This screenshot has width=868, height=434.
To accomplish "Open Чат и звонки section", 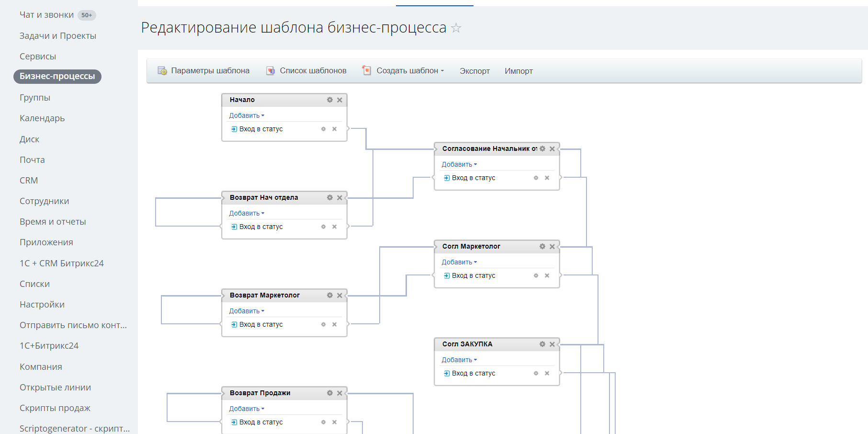I will click(46, 15).
